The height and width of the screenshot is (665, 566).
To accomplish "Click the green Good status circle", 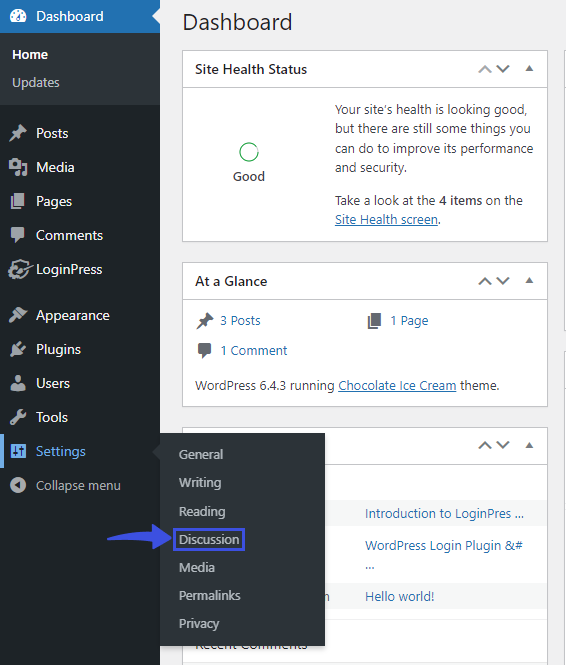I will point(249,152).
